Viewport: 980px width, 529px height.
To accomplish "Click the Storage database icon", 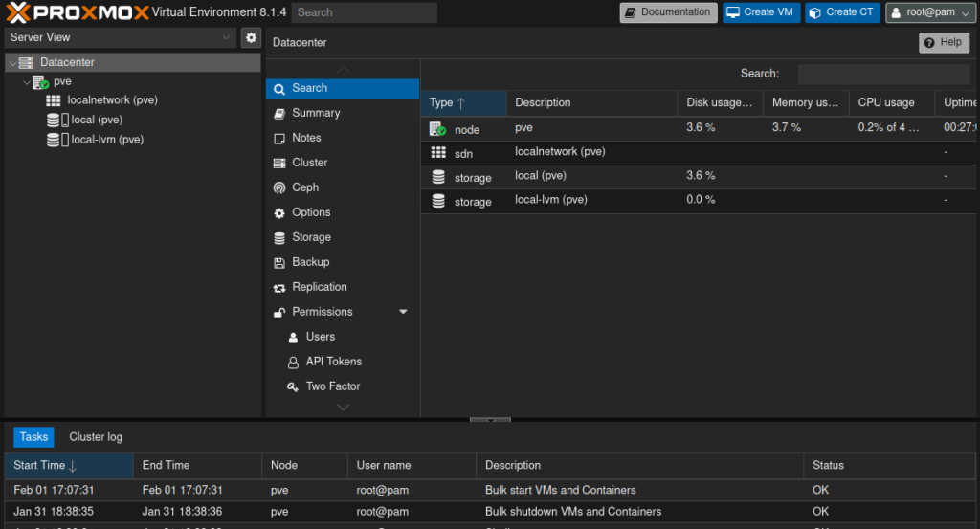I will click(x=279, y=238).
